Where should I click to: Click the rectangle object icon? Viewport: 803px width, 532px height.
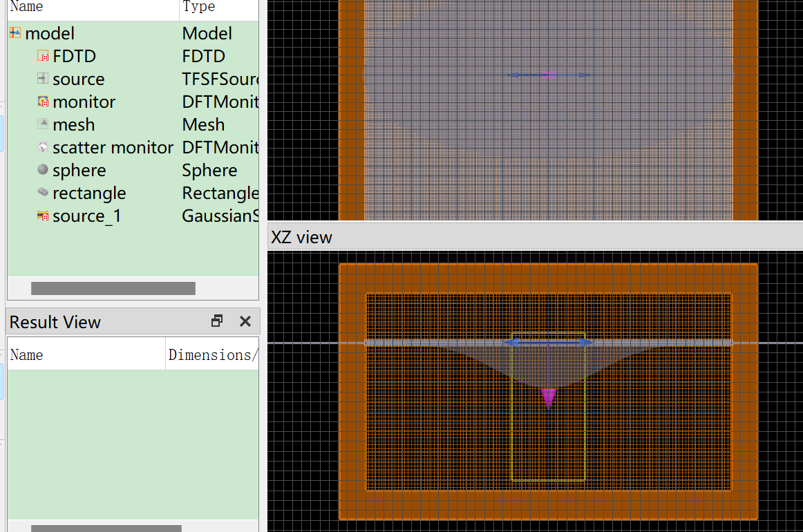click(43, 193)
